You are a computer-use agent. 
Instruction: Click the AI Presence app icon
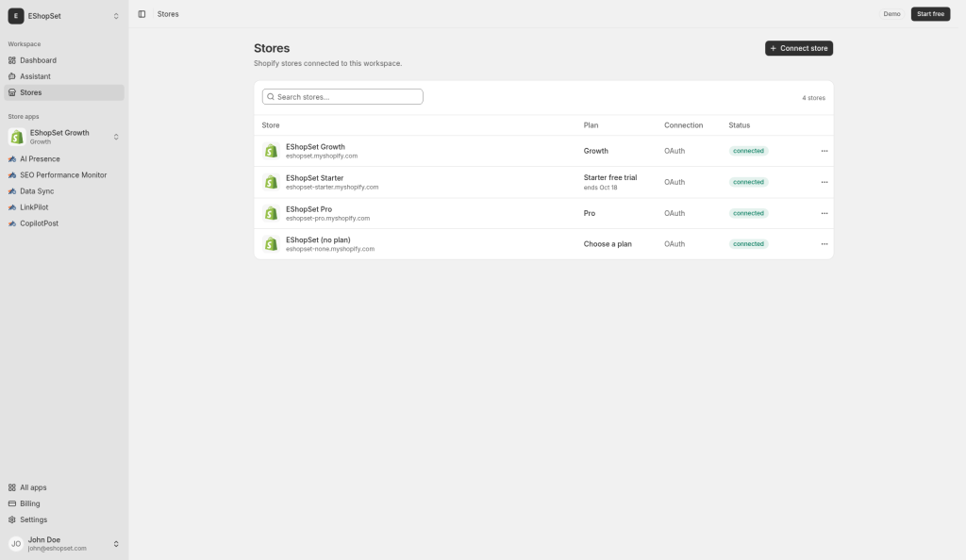[11, 158]
